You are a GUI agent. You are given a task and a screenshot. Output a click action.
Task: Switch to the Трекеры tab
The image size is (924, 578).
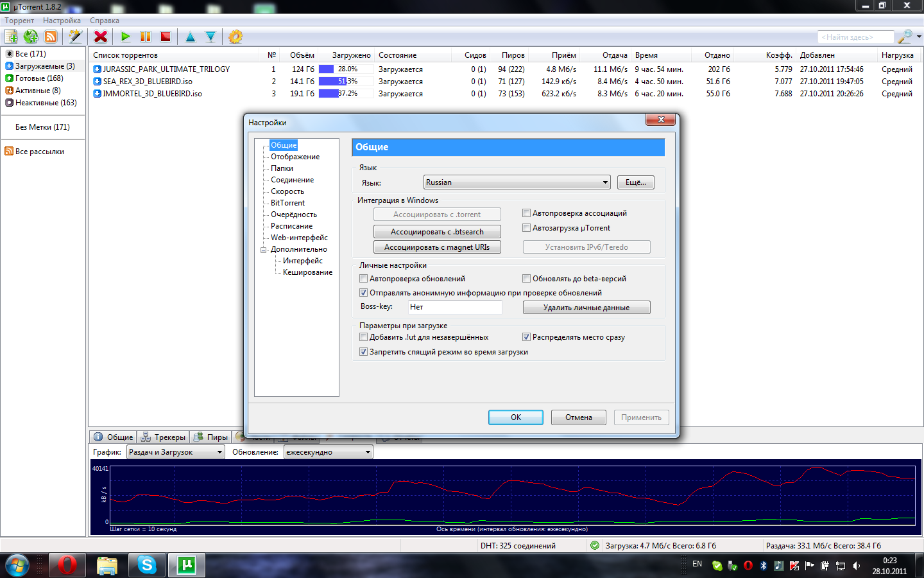(163, 437)
